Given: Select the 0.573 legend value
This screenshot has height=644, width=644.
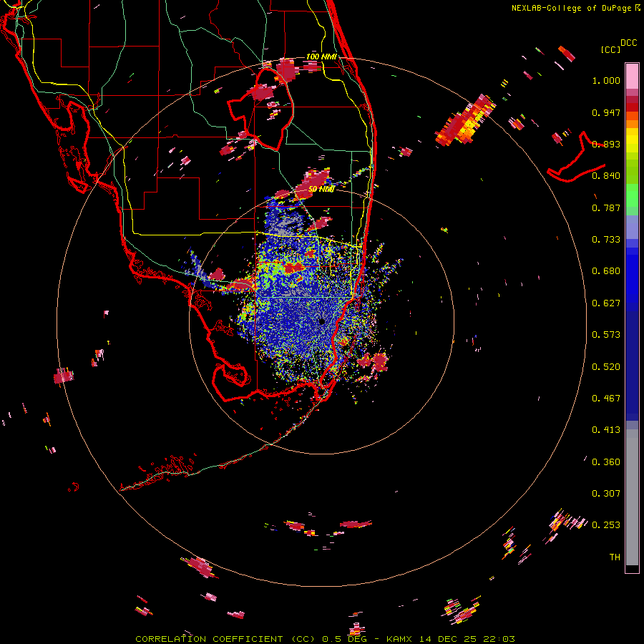Looking at the screenshot, I should click(606, 335).
